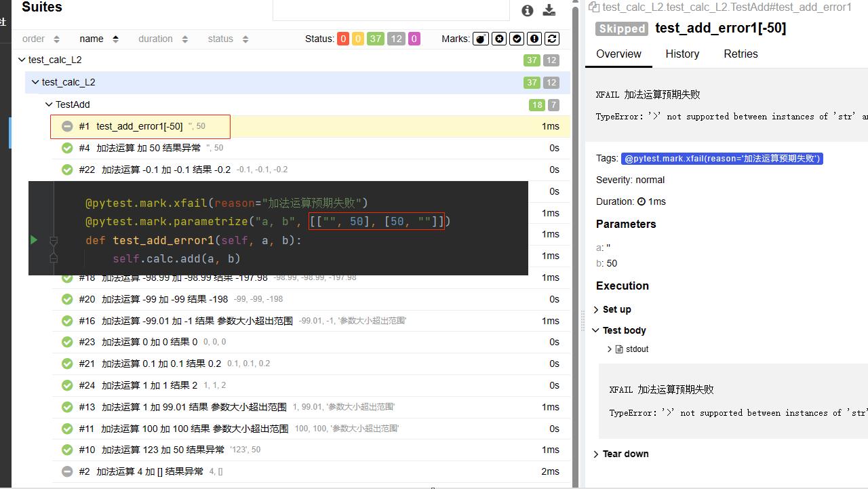
Task: Open test #21 加法运算 0.1 加 0.1
Action: pyautogui.click(x=311, y=364)
